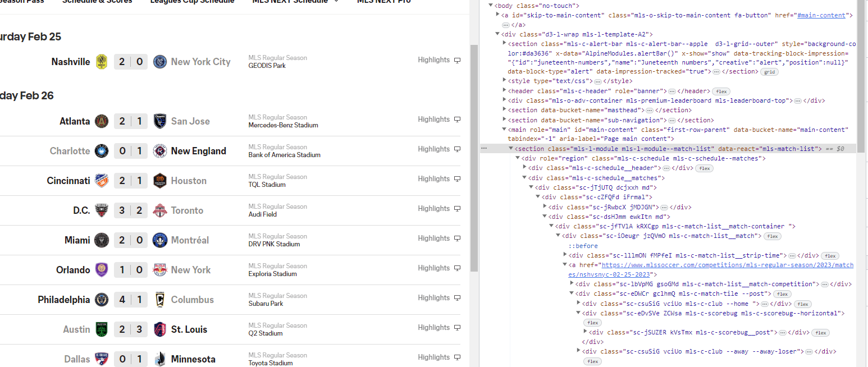Click the CF Montréal logo

coord(160,240)
